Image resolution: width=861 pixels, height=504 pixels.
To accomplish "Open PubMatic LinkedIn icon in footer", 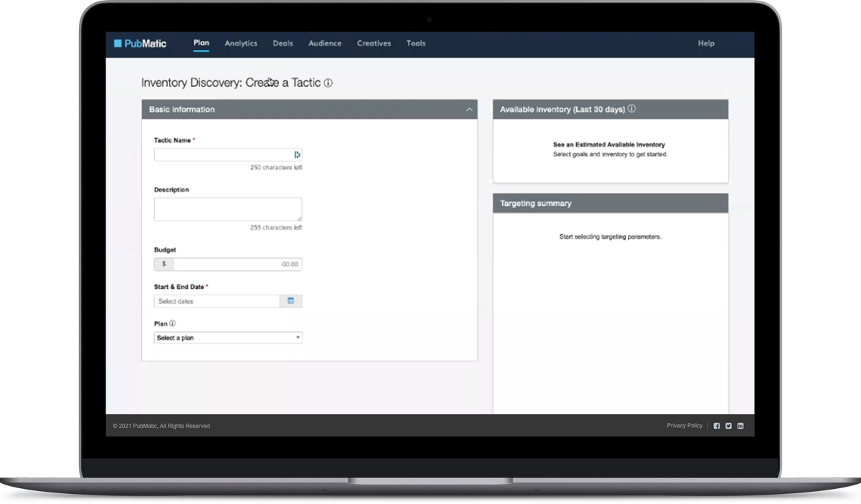I will (740, 426).
